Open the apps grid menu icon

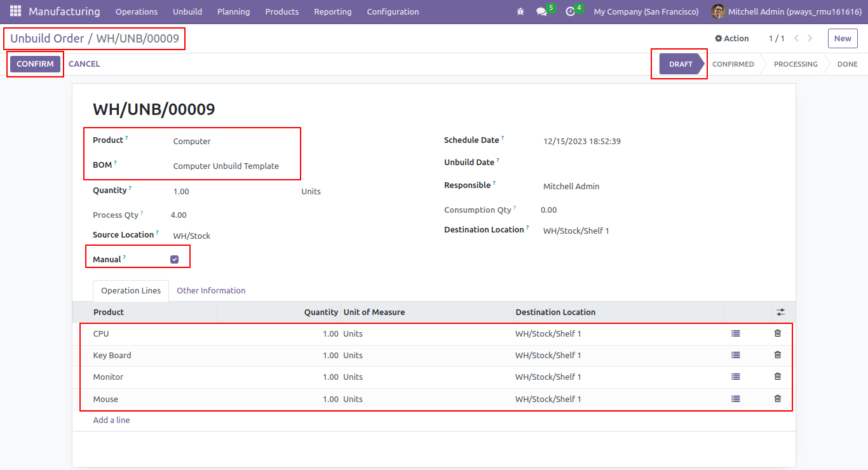click(x=15, y=11)
